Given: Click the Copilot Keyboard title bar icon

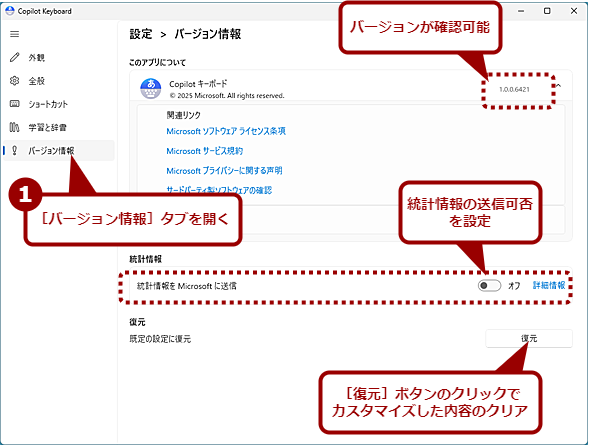Looking at the screenshot, I should pyautogui.click(x=10, y=11).
